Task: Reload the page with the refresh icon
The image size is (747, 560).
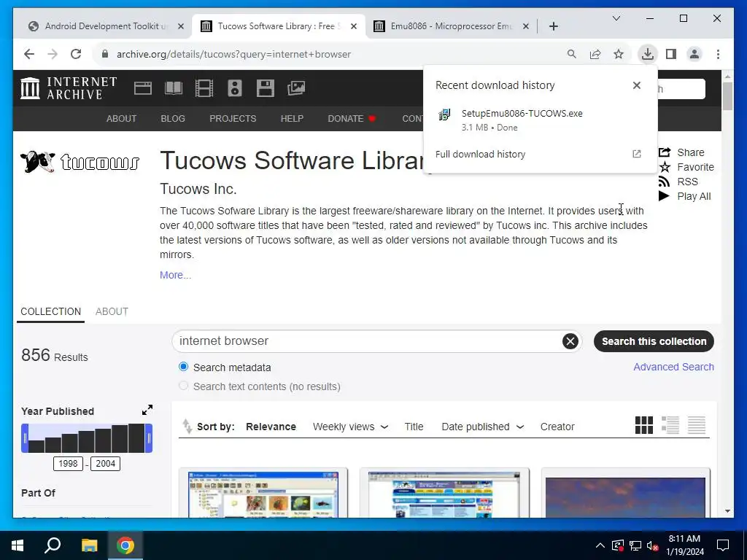Action: (x=76, y=54)
